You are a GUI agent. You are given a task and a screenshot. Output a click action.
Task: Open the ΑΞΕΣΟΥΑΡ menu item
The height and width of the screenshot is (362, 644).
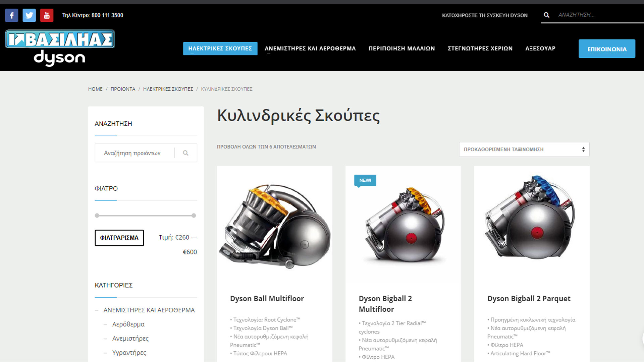[540, 49]
